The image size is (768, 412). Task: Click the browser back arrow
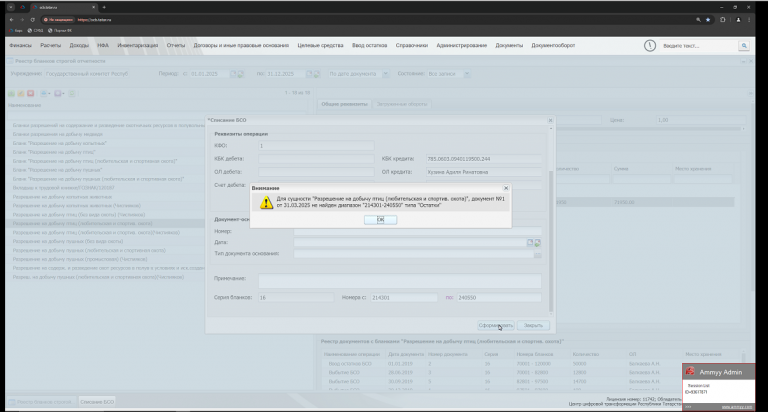(x=12, y=20)
